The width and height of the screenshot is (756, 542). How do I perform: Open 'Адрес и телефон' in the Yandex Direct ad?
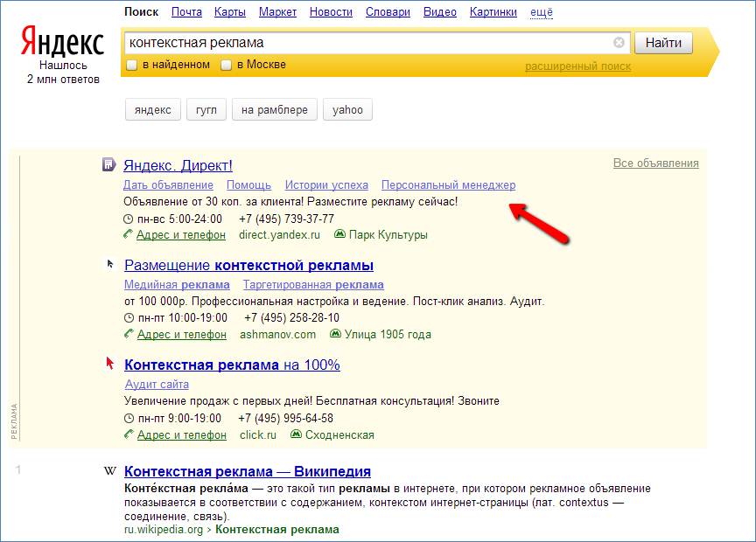point(181,234)
